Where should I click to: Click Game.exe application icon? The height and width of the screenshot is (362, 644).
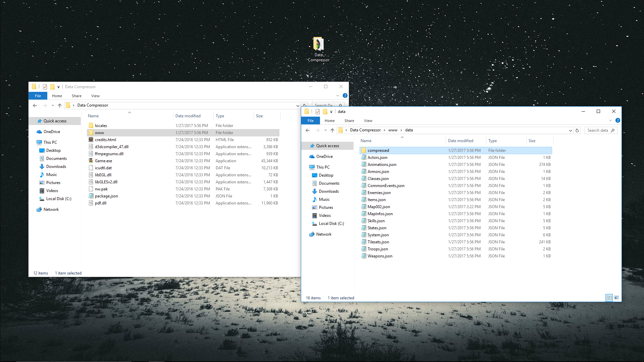91,161
